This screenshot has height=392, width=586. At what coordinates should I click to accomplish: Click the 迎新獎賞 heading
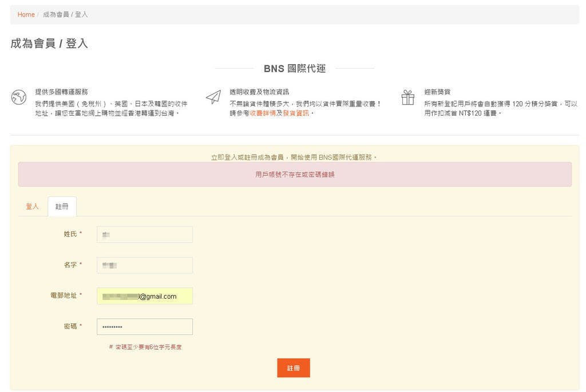437,92
